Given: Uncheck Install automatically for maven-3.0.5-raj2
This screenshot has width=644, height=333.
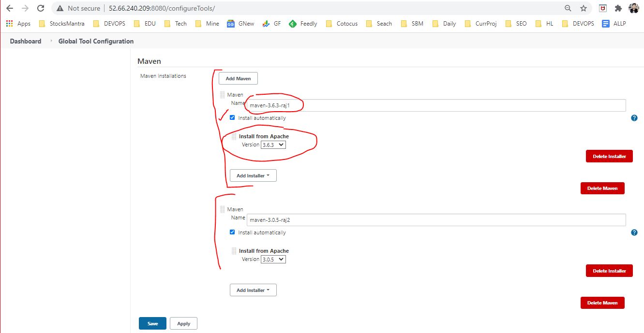Looking at the screenshot, I should click(233, 232).
